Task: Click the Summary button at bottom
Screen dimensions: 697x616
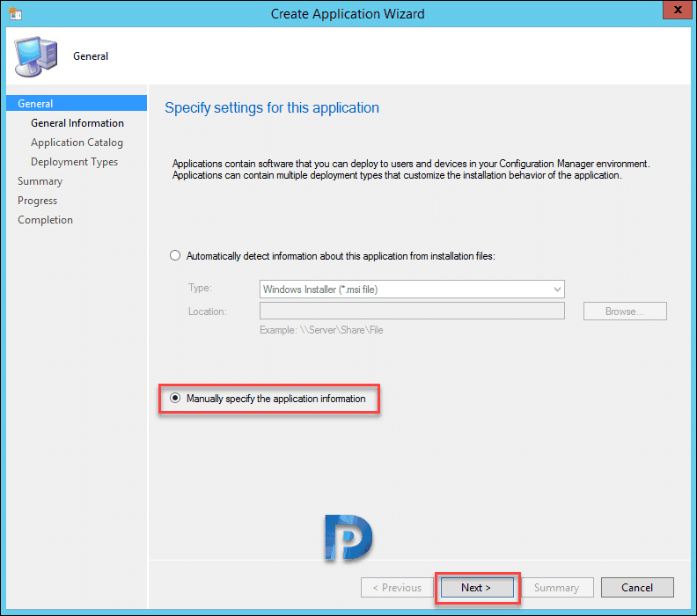Action: [x=557, y=588]
